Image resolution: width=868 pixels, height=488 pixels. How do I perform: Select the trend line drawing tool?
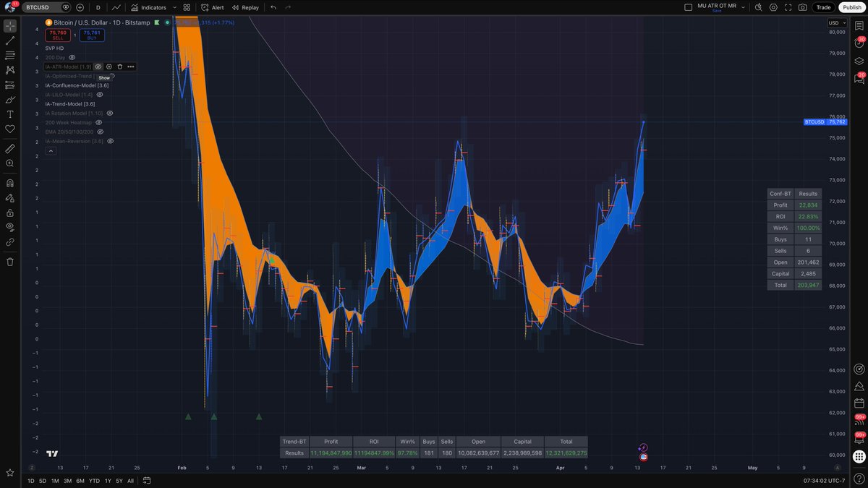10,40
